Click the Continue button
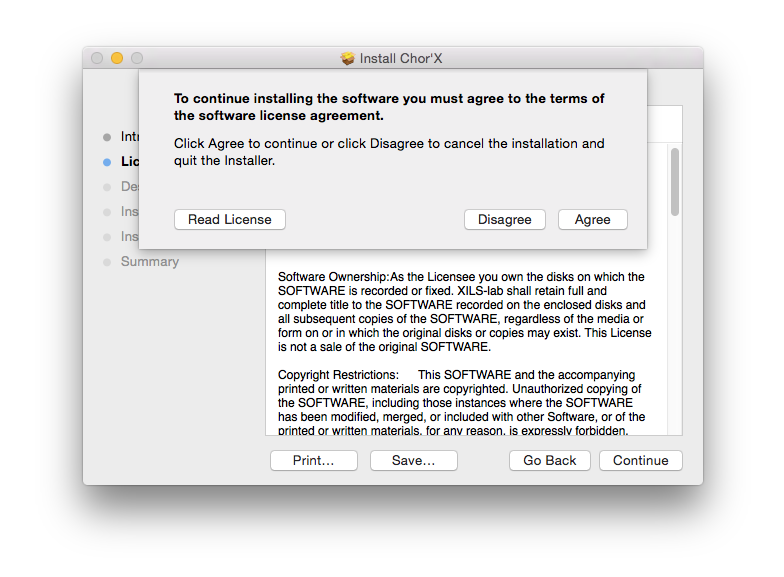 click(640, 460)
